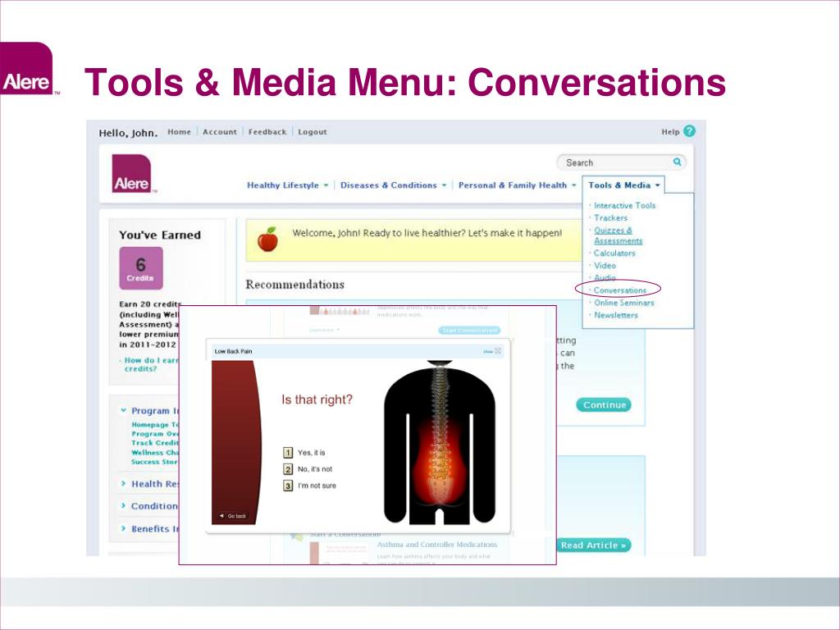Click the Read Article button
Viewport: 840px width, 630px height.
pyautogui.click(x=593, y=546)
